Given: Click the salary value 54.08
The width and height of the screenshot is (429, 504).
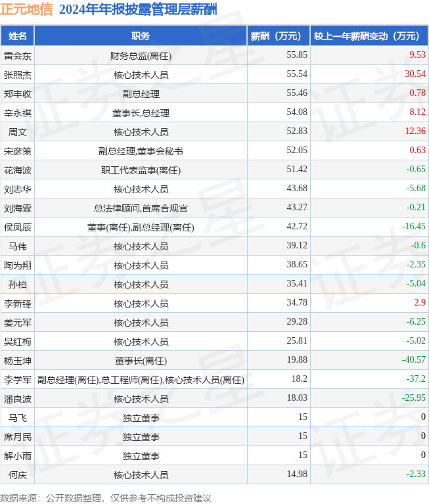Looking at the screenshot, I should coord(297,112).
